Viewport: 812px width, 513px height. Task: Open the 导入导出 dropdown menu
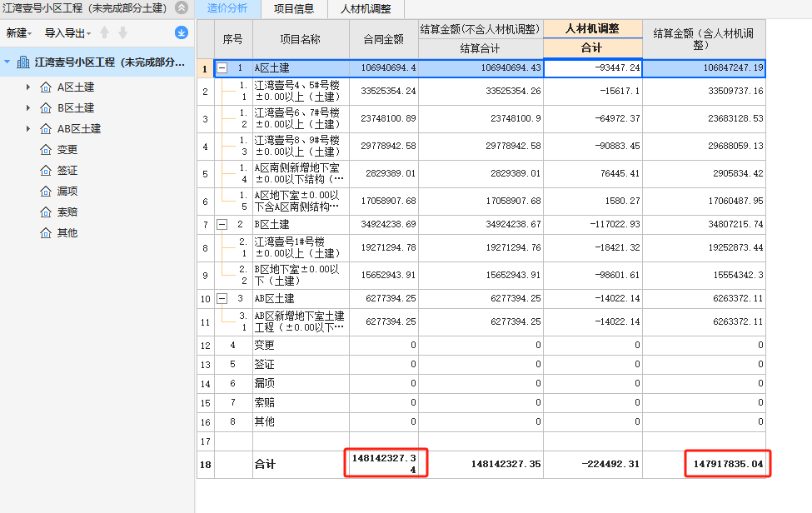click(x=67, y=33)
